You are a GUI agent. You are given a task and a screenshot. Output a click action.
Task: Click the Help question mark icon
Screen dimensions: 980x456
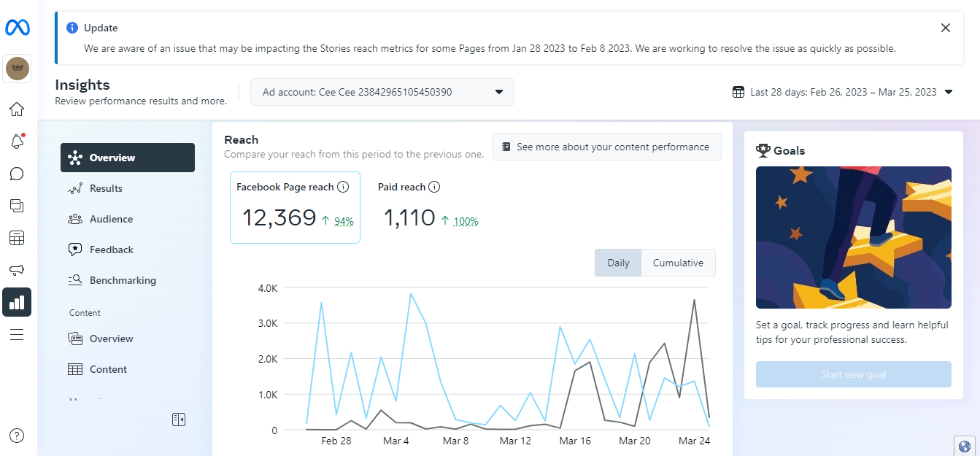(17, 436)
